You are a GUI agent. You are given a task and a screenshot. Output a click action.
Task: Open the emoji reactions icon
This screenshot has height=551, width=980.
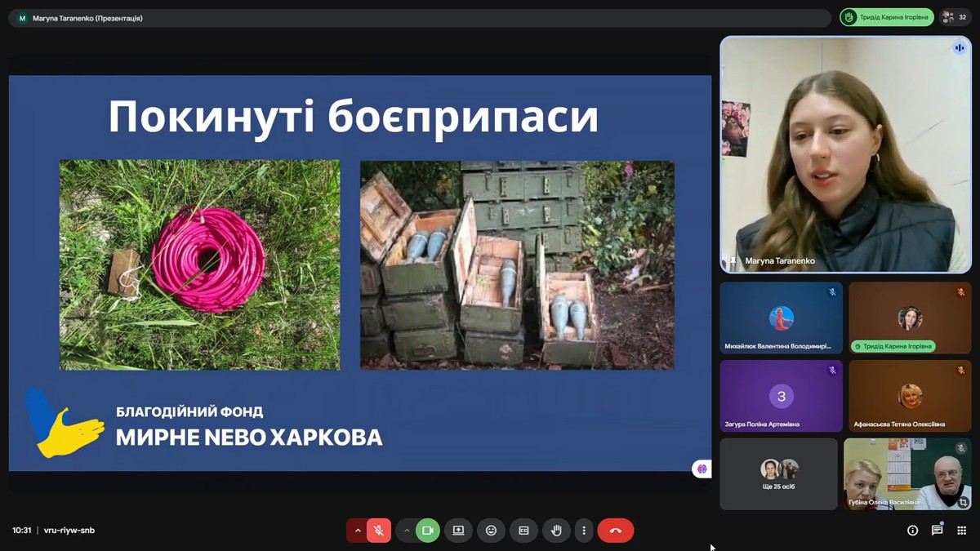coord(491,531)
